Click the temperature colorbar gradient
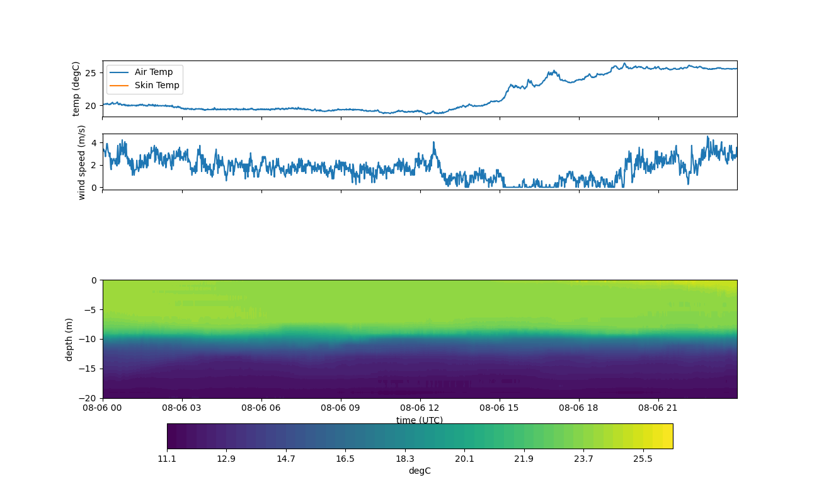Viewport: 819px width, 504px height. [x=420, y=436]
